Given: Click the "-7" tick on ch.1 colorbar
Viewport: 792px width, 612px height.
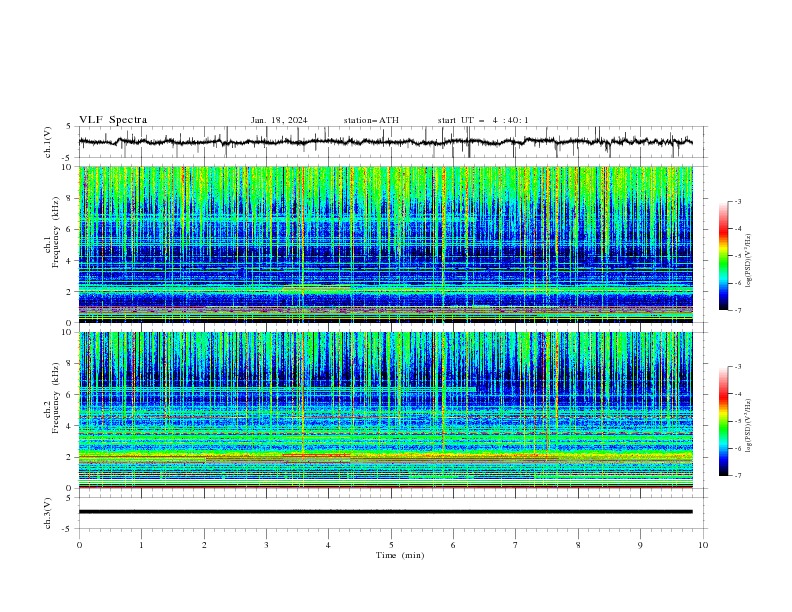Looking at the screenshot, I should 738,310.
